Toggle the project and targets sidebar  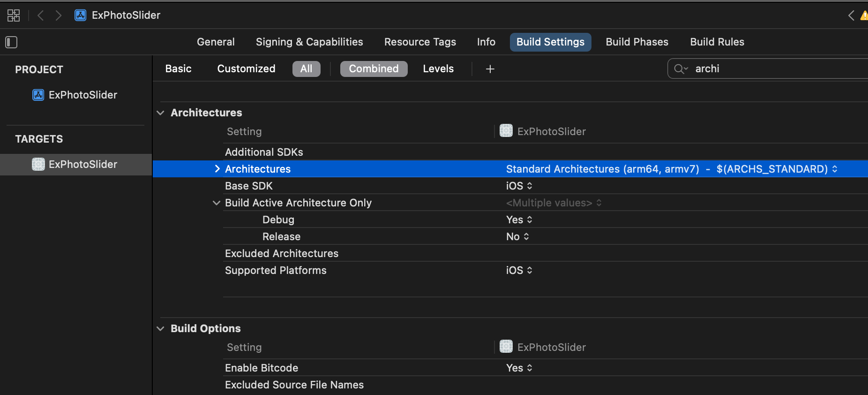pyautogui.click(x=11, y=42)
